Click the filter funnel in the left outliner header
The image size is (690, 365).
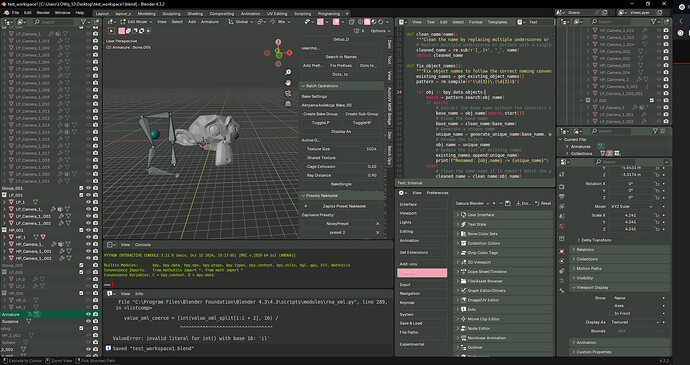(83, 22)
